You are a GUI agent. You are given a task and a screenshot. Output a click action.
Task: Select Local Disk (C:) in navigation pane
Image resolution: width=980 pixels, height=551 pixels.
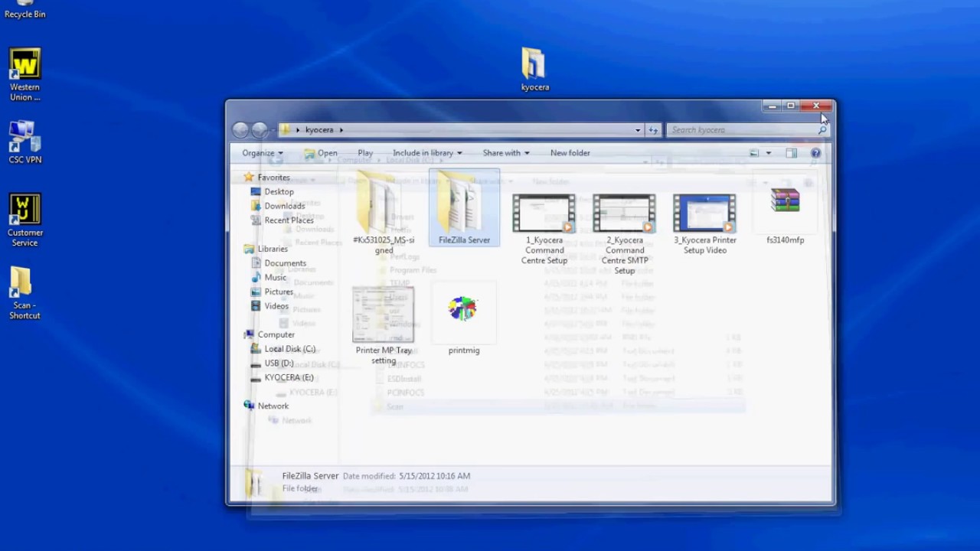(x=289, y=349)
